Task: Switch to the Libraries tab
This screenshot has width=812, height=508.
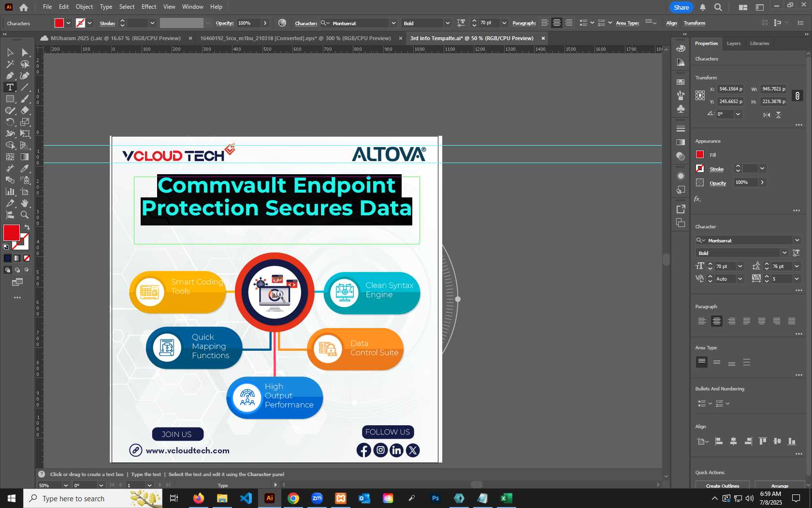Action: point(759,44)
